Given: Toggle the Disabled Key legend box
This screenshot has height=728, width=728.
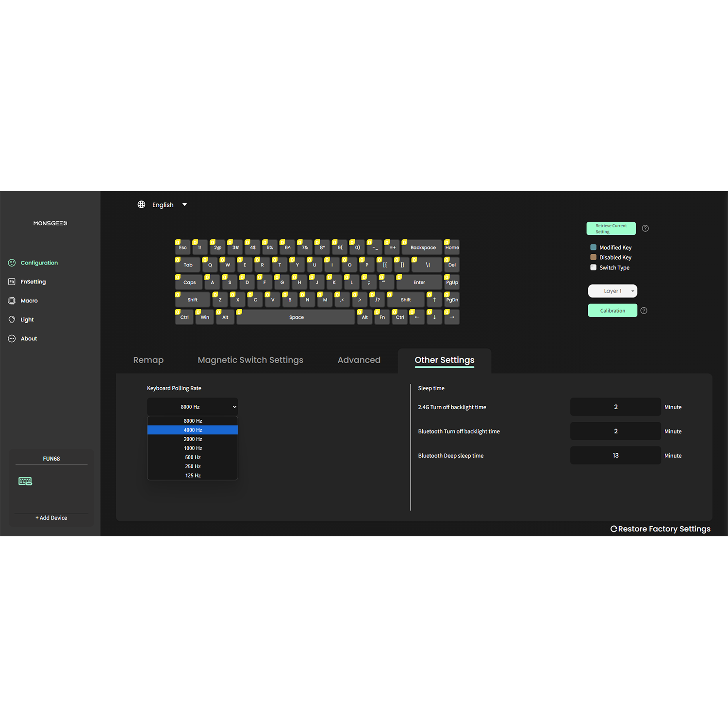Looking at the screenshot, I should click(593, 257).
